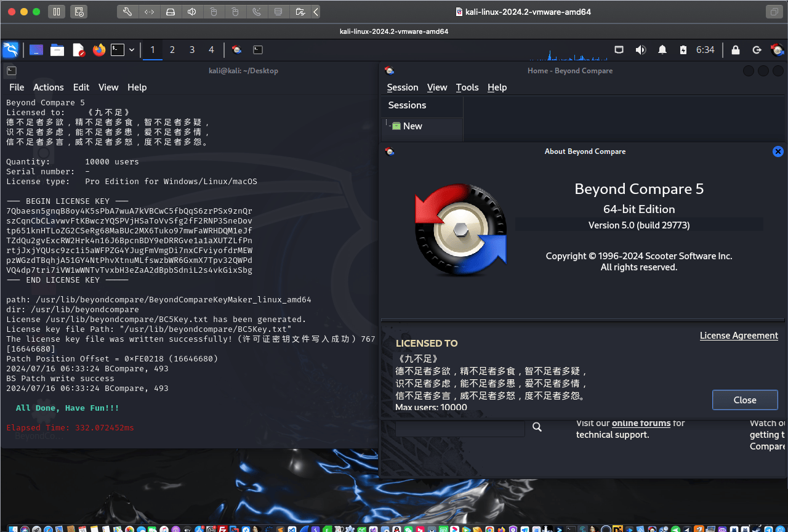Viewport: 788px width, 532px height.
Task: Open the Kali panel volume control
Action: [641, 50]
